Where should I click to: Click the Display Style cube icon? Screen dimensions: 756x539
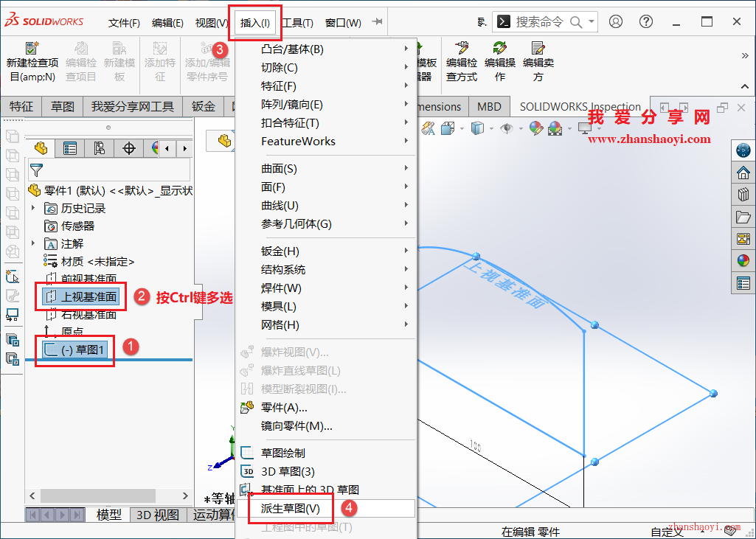pyautogui.click(x=477, y=128)
